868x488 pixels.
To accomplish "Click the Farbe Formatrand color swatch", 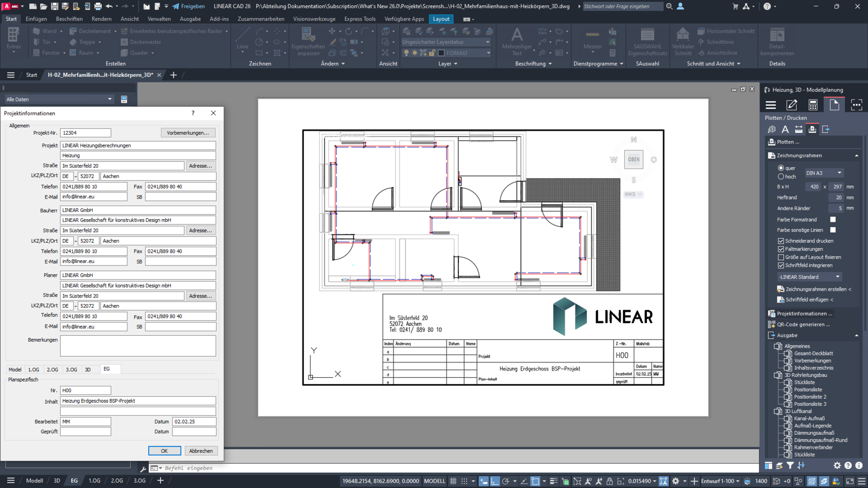I will click(x=833, y=220).
